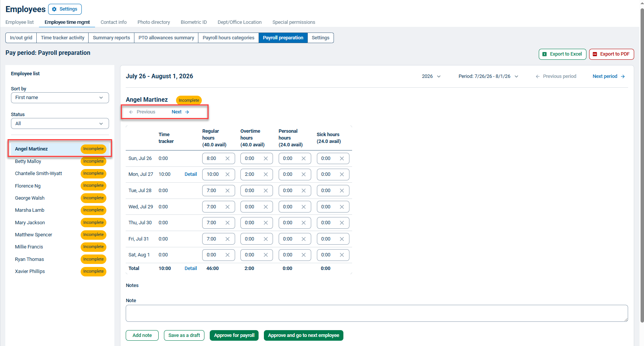Select the Time tracker activity sub-tab

click(62, 38)
